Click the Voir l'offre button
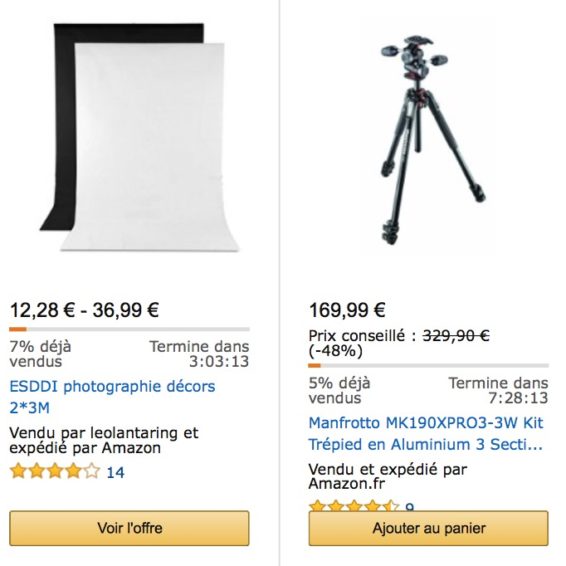The height and width of the screenshot is (566, 566). tap(129, 528)
